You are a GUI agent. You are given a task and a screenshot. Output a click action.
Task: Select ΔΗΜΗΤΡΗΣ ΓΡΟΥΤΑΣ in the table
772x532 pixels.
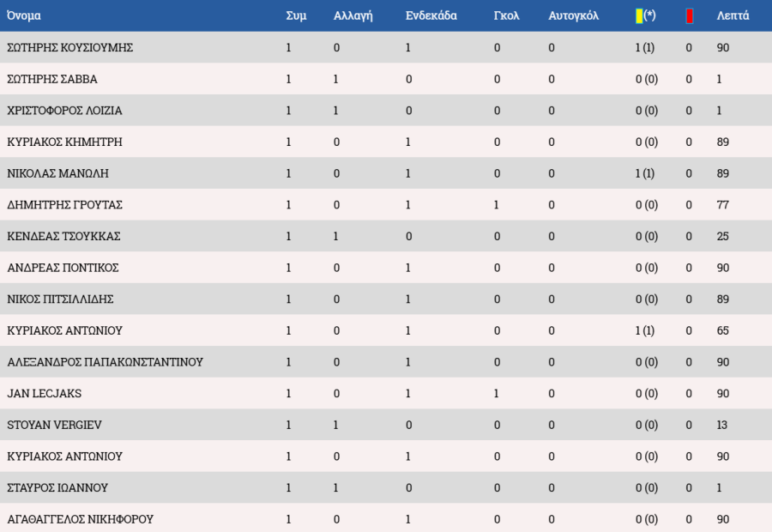tap(64, 205)
